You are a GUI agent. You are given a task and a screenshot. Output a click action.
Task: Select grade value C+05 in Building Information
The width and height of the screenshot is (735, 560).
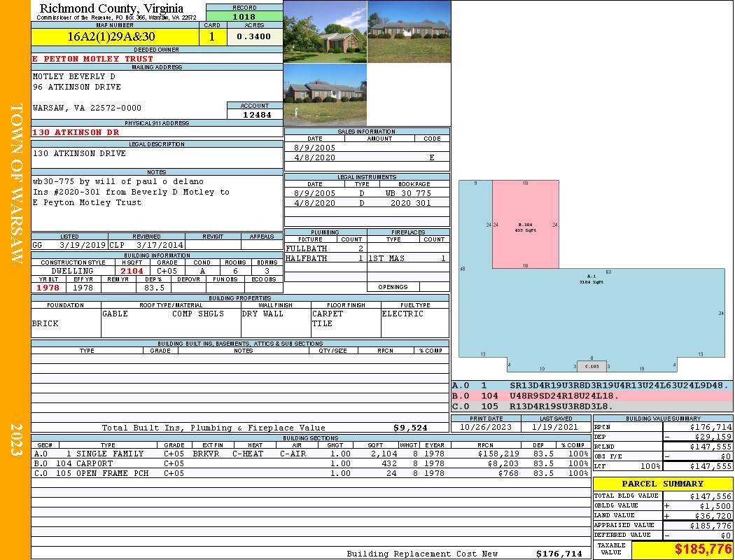click(167, 271)
